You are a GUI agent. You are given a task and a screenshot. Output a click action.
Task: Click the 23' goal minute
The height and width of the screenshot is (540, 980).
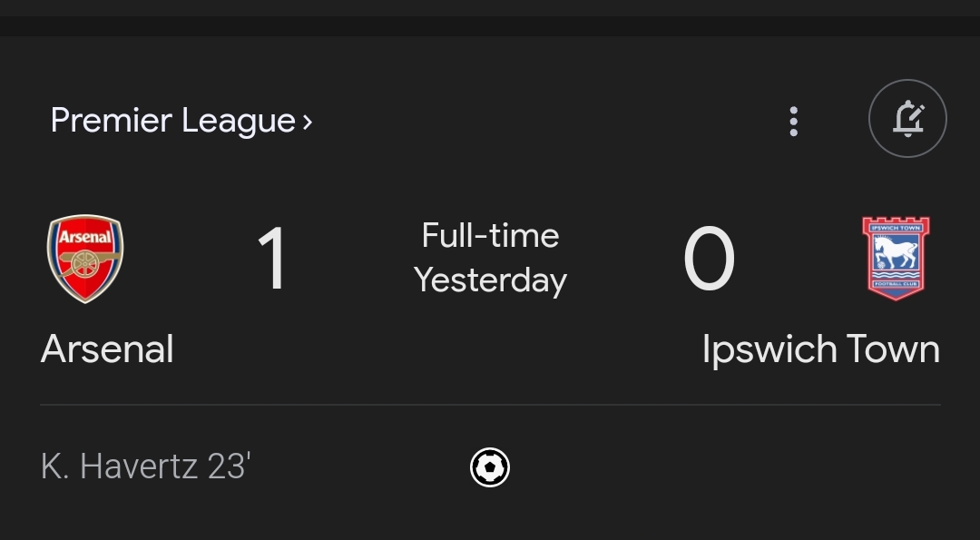pos(229,467)
